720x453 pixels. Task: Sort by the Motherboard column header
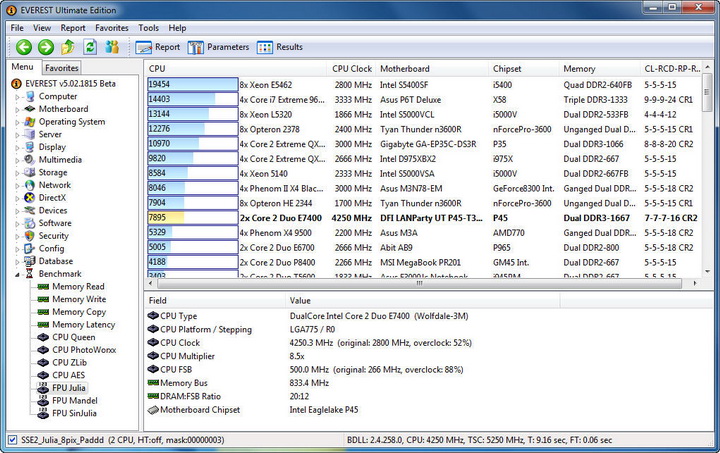[432, 68]
